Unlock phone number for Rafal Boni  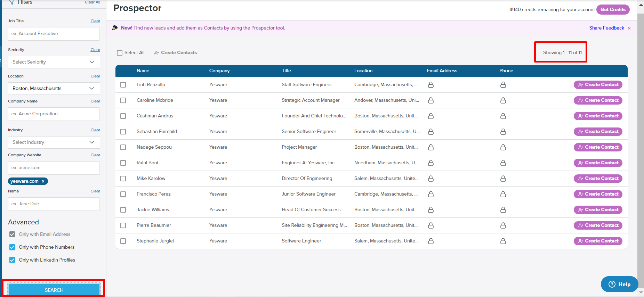503,163
